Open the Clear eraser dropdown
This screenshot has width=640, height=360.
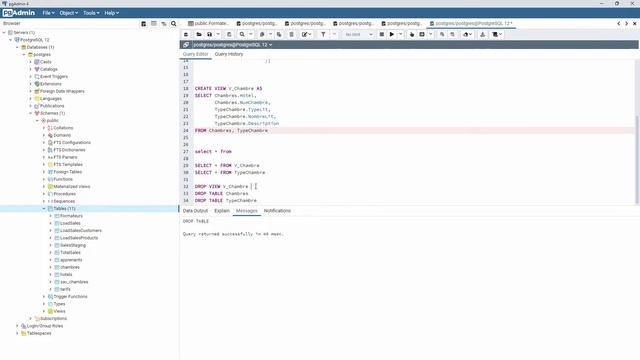click(x=467, y=35)
